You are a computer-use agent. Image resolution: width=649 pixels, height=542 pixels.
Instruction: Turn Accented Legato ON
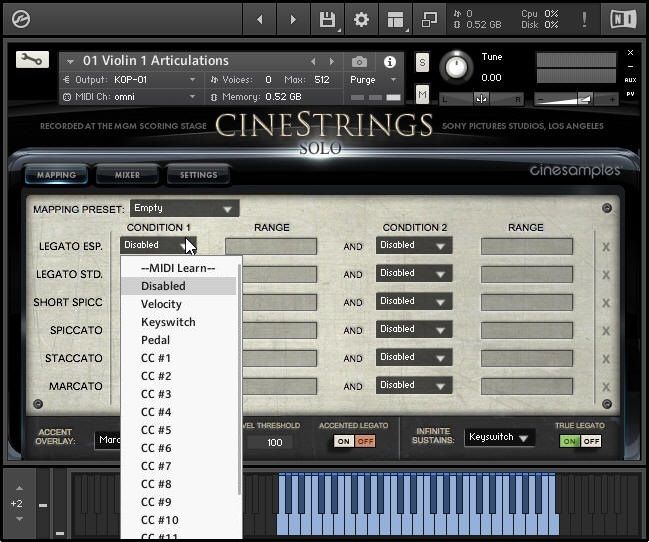344,441
